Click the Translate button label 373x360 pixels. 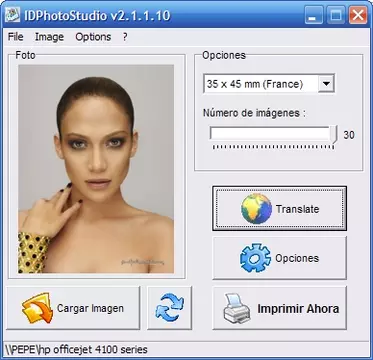tap(297, 209)
